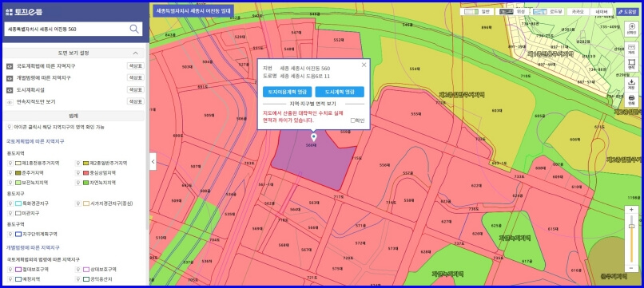Click parcel label 556대 on map

[x=384, y=165]
